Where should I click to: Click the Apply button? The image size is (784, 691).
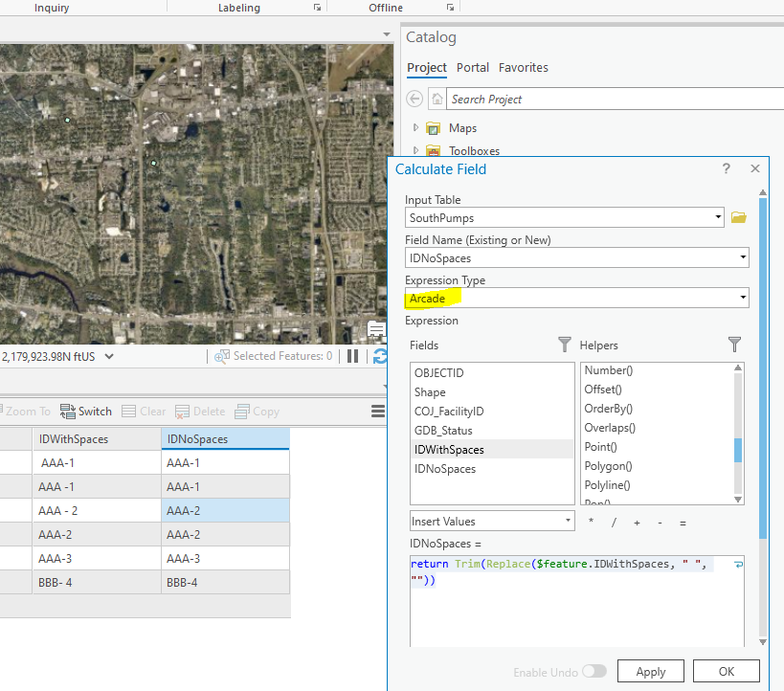[x=651, y=672]
